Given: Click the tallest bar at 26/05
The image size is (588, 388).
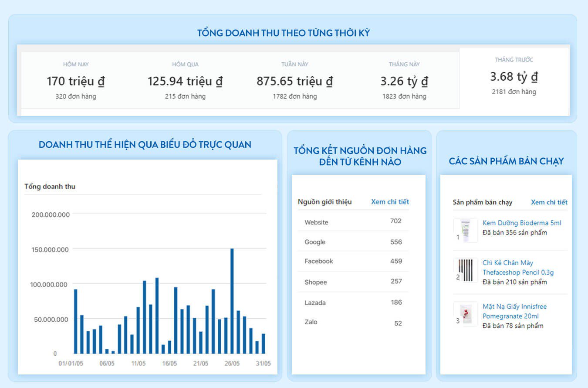Looking at the screenshot, I should (232, 301).
